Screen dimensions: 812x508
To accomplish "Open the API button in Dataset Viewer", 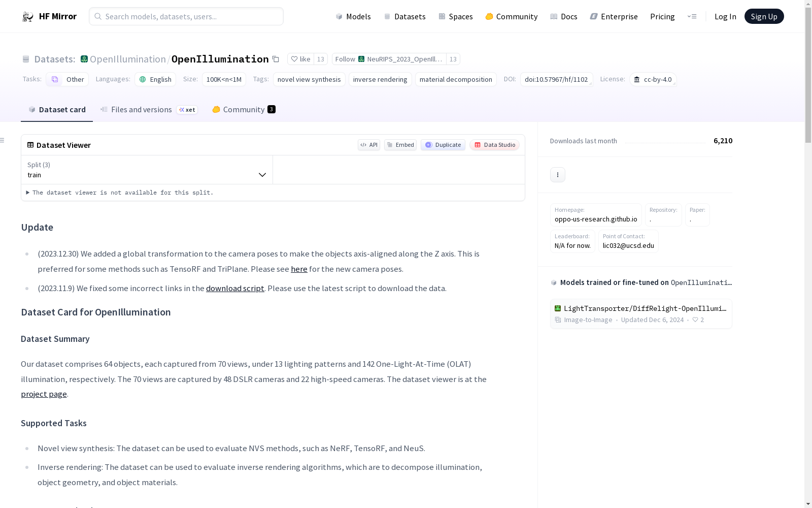I will click(x=369, y=145).
